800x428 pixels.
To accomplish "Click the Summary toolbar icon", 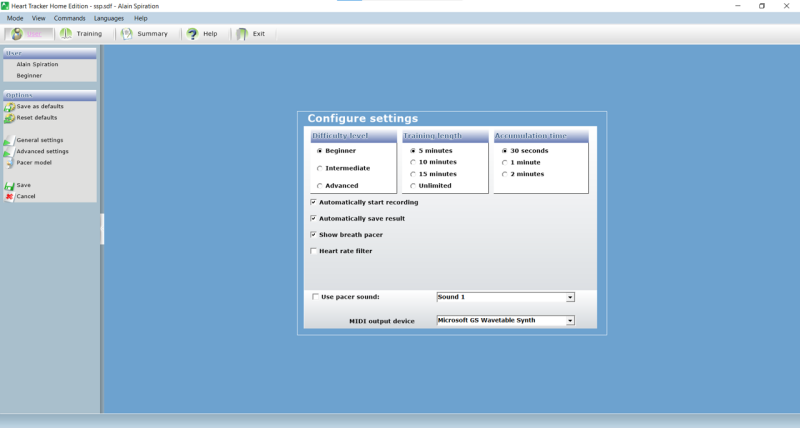I will click(127, 34).
